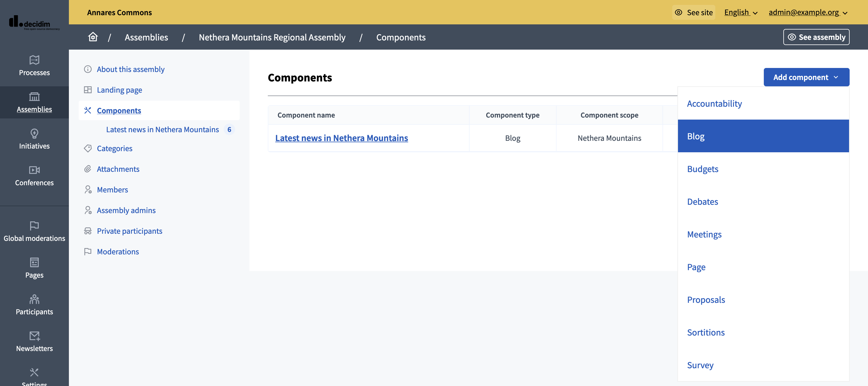Click the home icon in the breadcrumb
868x386 pixels.
pos(93,37)
